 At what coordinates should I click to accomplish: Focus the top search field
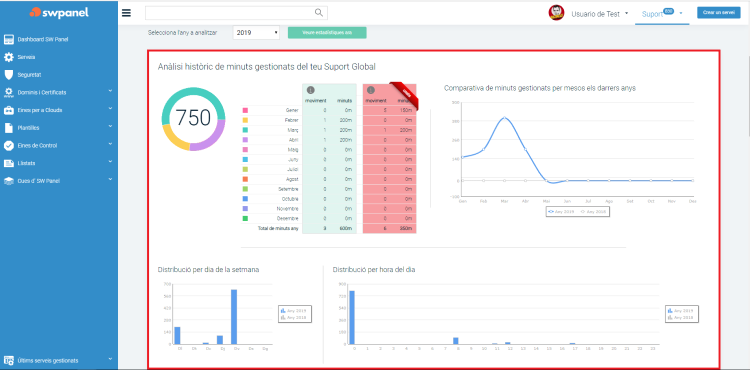coord(236,13)
